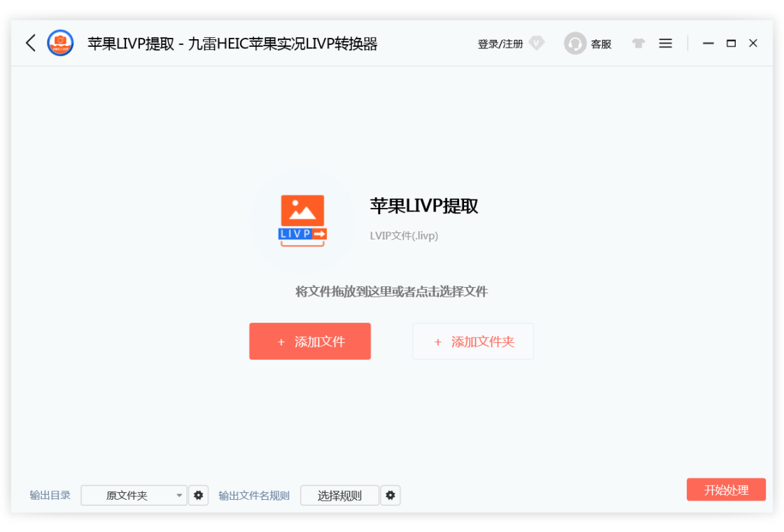
Task: Click the 输出文件名规则 label
Action: [x=254, y=496]
